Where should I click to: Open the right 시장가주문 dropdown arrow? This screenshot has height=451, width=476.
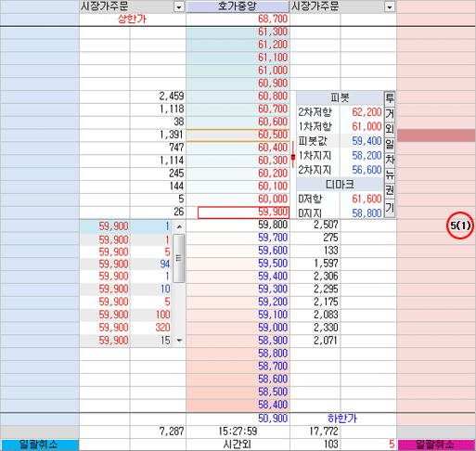pos(390,6)
